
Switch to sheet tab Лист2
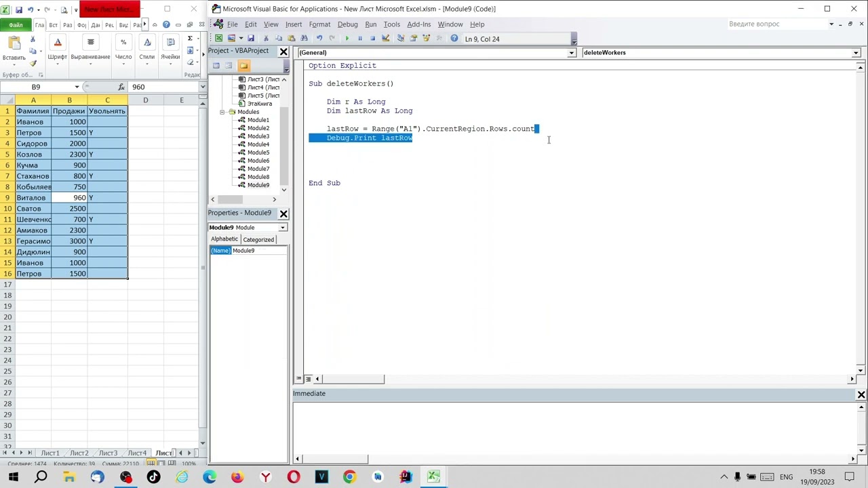[79, 453]
